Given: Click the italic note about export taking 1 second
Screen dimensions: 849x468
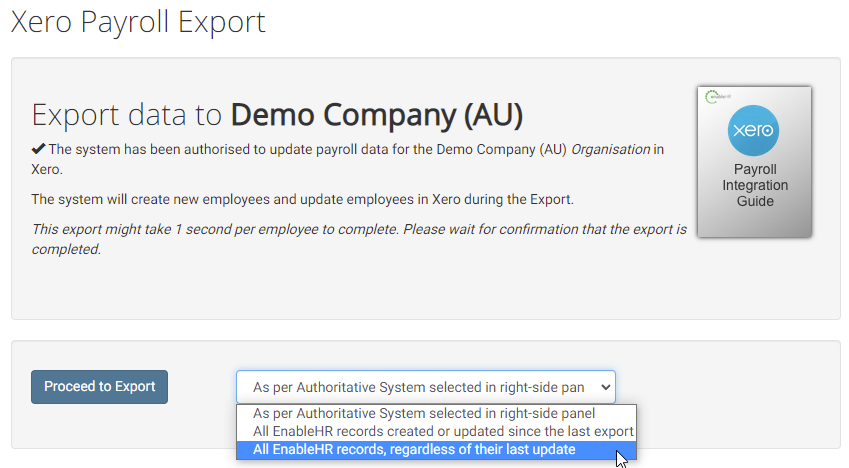Looking at the screenshot, I should click(358, 239).
